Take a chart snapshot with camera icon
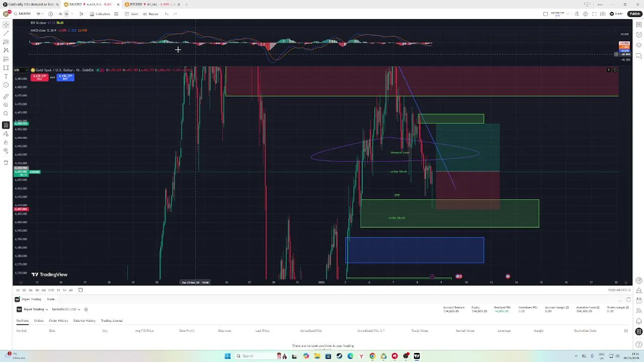 click(603, 14)
